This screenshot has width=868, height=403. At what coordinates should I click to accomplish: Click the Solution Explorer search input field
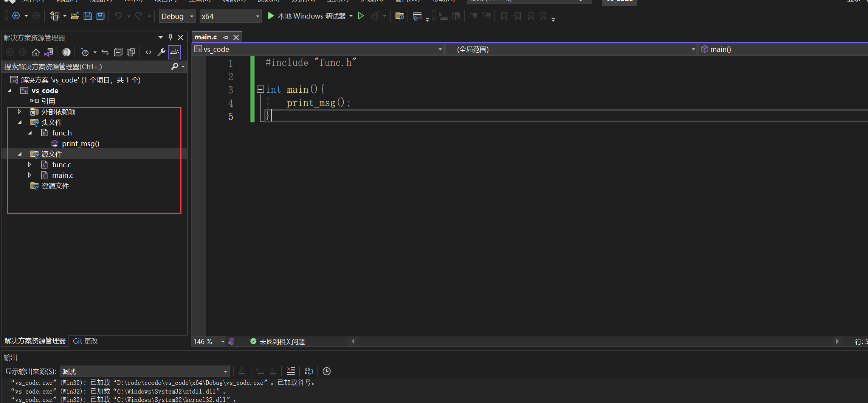[87, 67]
